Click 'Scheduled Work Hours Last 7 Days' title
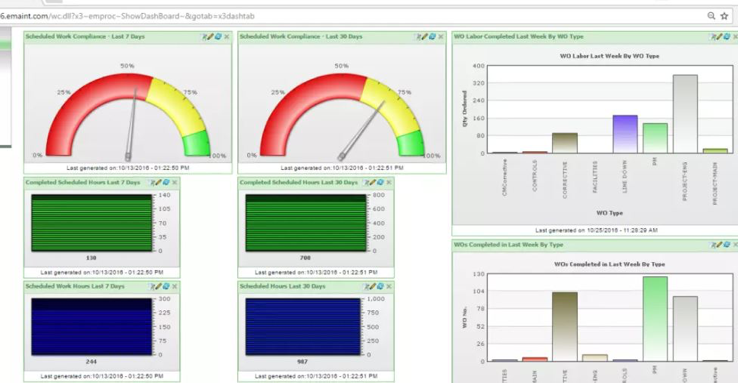The height and width of the screenshot is (383, 738). point(75,286)
